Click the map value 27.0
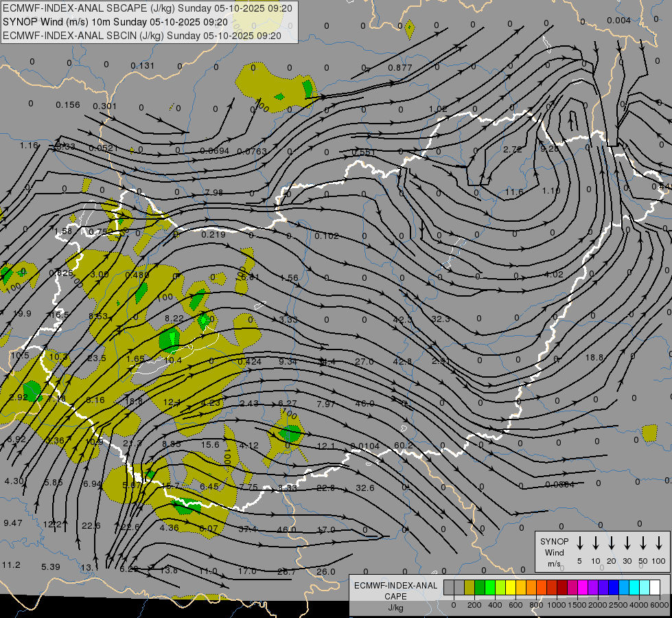This screenshot has height=618, width=672. [x=364, y=362]
